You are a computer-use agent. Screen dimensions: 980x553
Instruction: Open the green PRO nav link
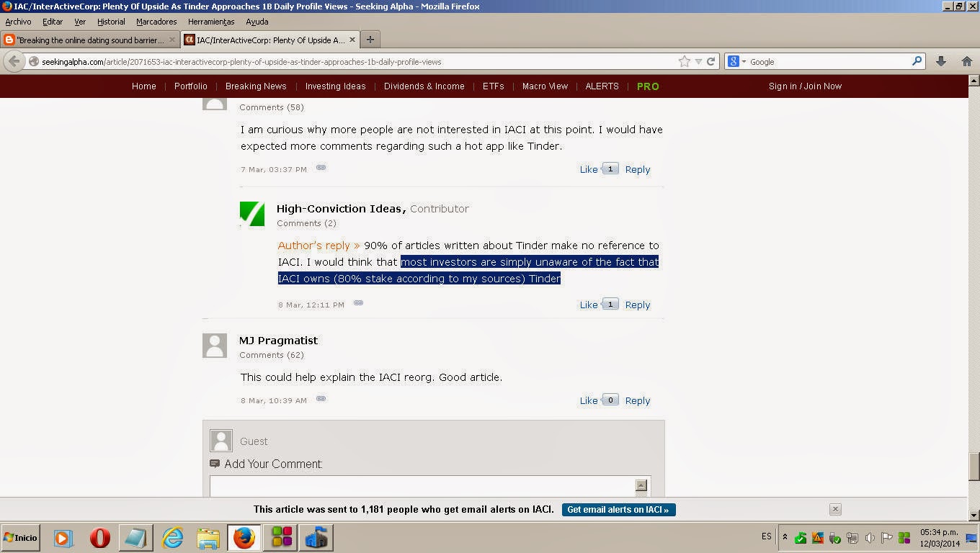(648, 86)
